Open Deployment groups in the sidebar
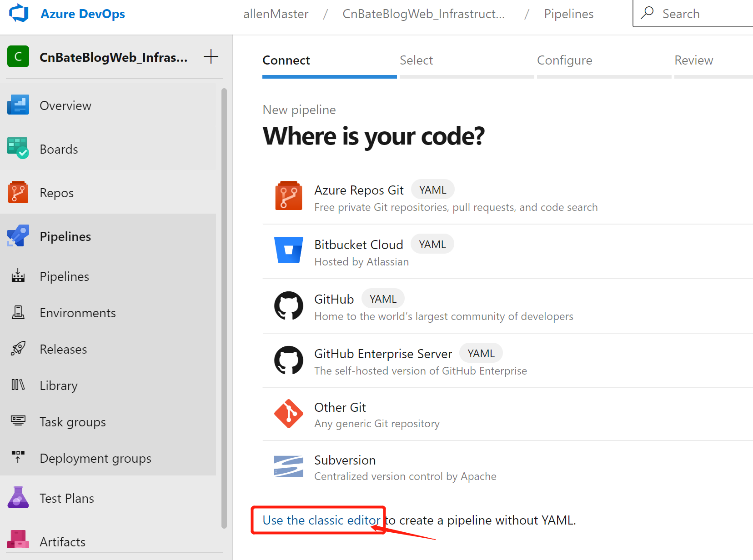This screenshot has width=753, height=560. coord(95,459)
